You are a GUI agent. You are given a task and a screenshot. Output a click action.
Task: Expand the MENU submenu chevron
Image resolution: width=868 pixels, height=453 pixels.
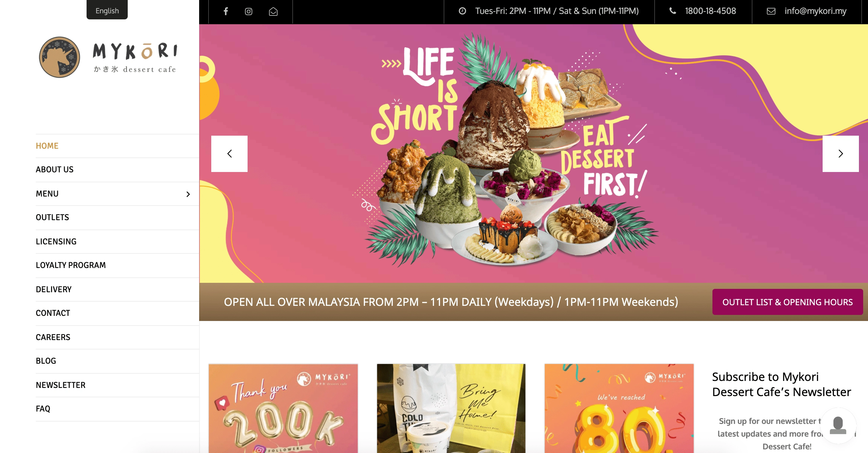click(x=188, y=194)
